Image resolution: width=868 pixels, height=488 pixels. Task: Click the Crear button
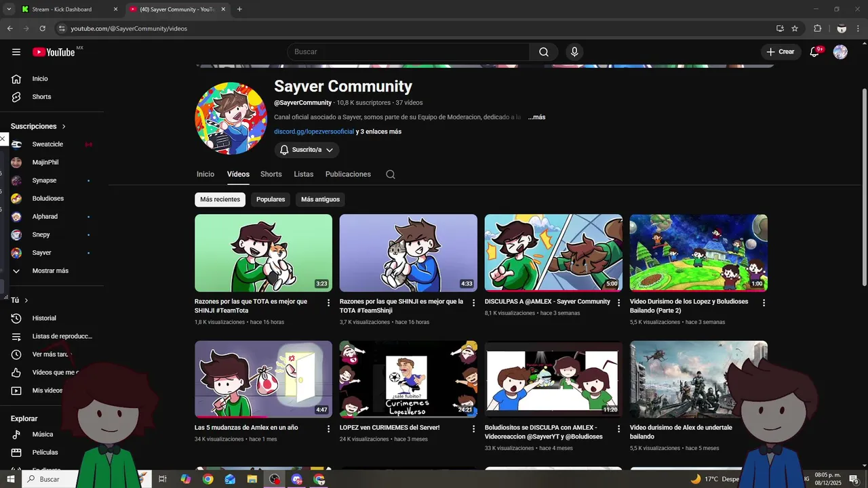point(781,52)
